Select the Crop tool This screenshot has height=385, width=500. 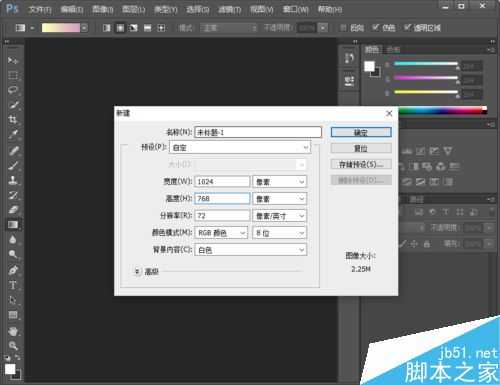coord(13,120)
